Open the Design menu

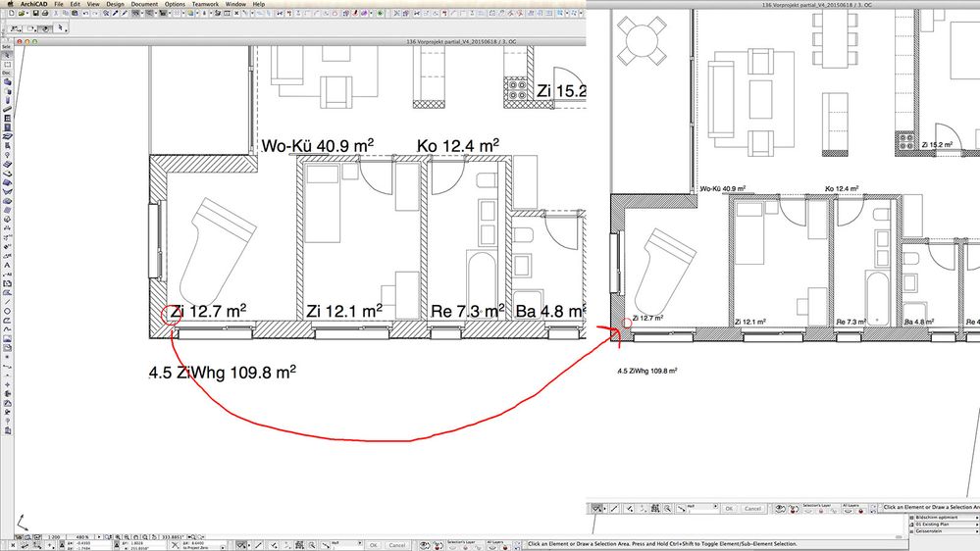115,4
